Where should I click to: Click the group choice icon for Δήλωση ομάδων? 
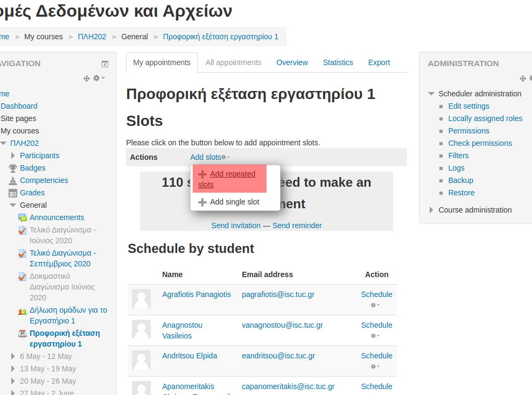point(23,311)
